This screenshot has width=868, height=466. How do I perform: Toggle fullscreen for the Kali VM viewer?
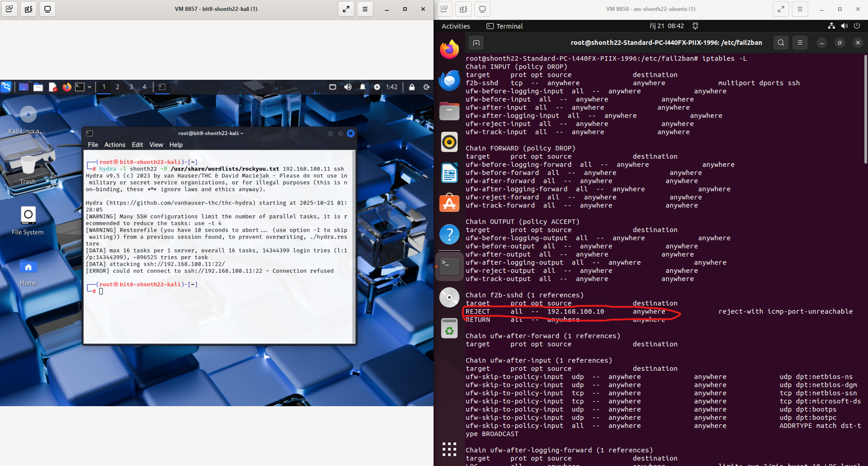coord(346,9)
